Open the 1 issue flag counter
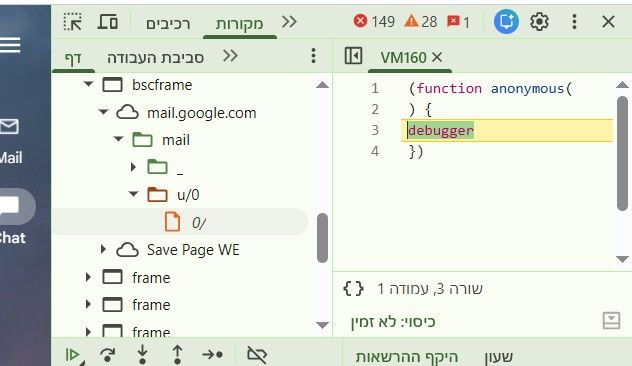Viewport: 632px width, 366px height. point(458,21)
